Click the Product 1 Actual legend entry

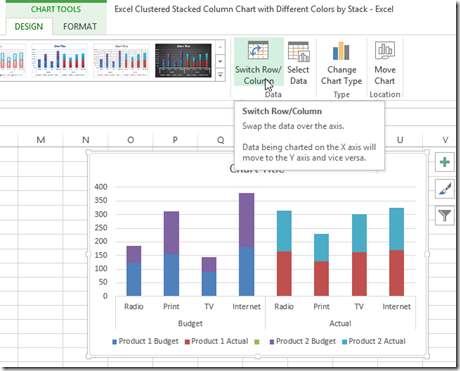(x=216, y=341)
